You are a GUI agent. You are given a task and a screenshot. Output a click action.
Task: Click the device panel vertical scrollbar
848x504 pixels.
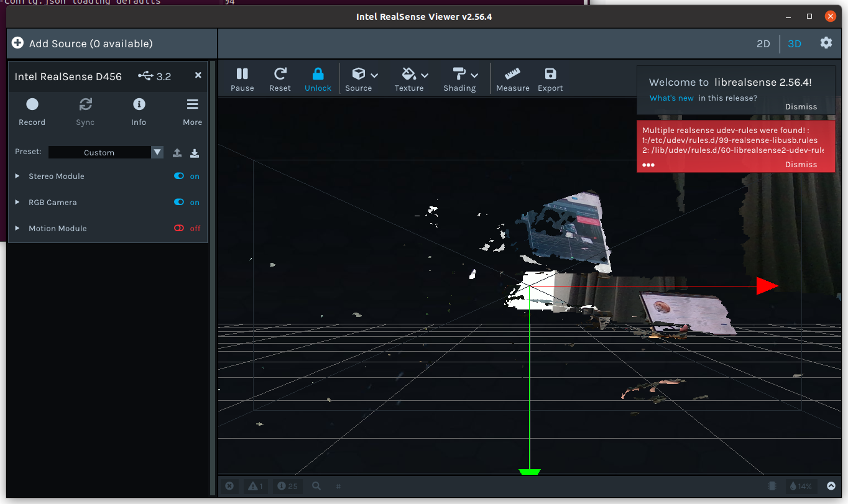(x=213, y=278)
